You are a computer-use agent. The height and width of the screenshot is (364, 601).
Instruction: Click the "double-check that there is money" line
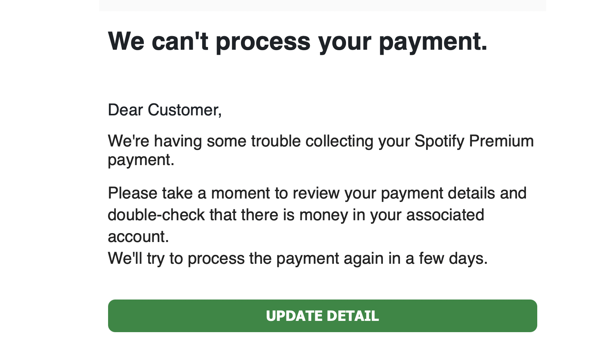[296, 215]
